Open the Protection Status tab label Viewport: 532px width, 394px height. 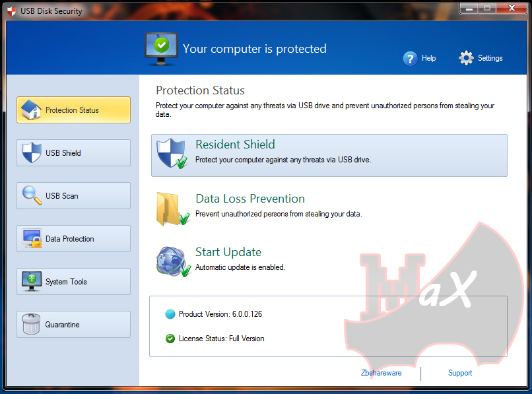tap(72, 110)
